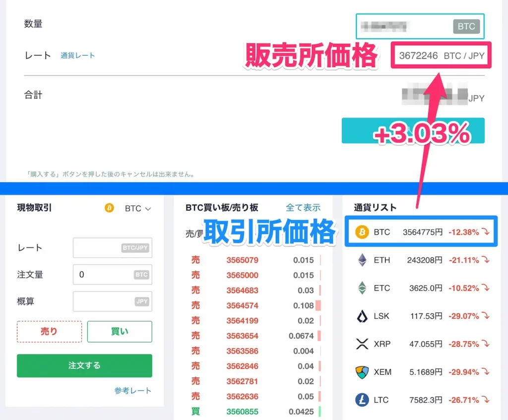This screenshot has height=420, width=508.
Task: Toggle the 売り sell order option
Action: [x=49, y=331]
